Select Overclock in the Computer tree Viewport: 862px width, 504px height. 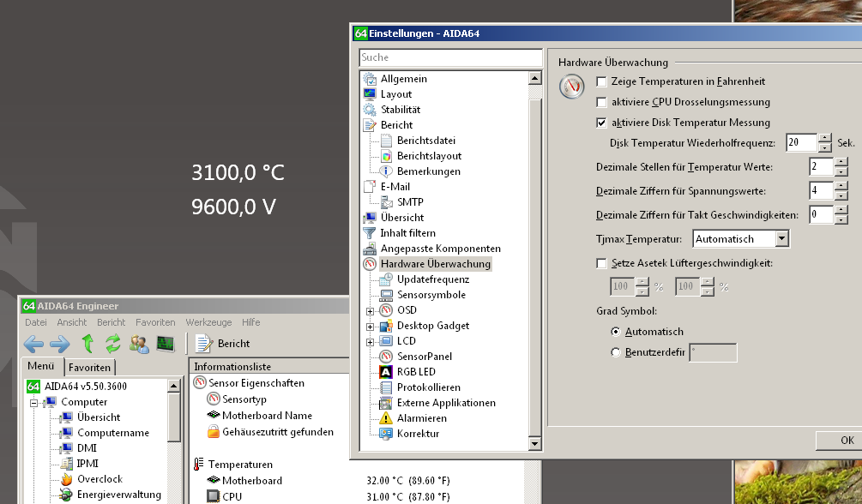[x=99, y=479]
